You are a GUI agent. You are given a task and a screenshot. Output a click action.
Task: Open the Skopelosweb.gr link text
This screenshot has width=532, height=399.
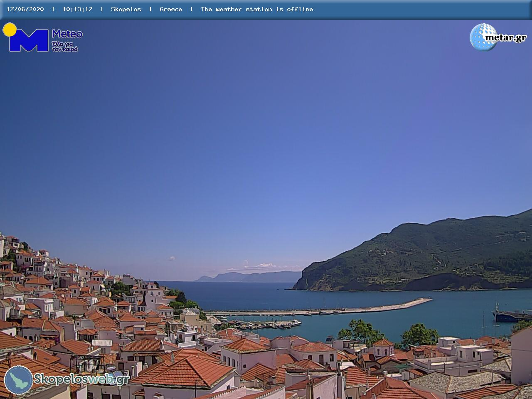point(81,379)
